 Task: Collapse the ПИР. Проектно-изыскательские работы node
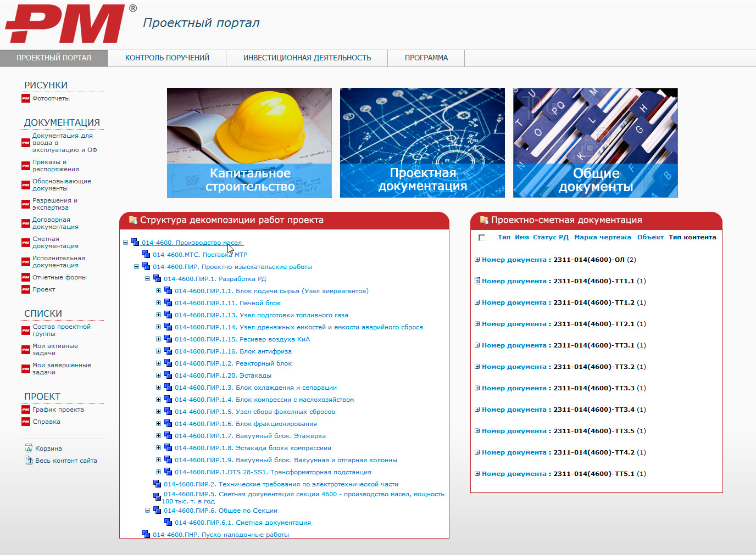tap(136, 266)
